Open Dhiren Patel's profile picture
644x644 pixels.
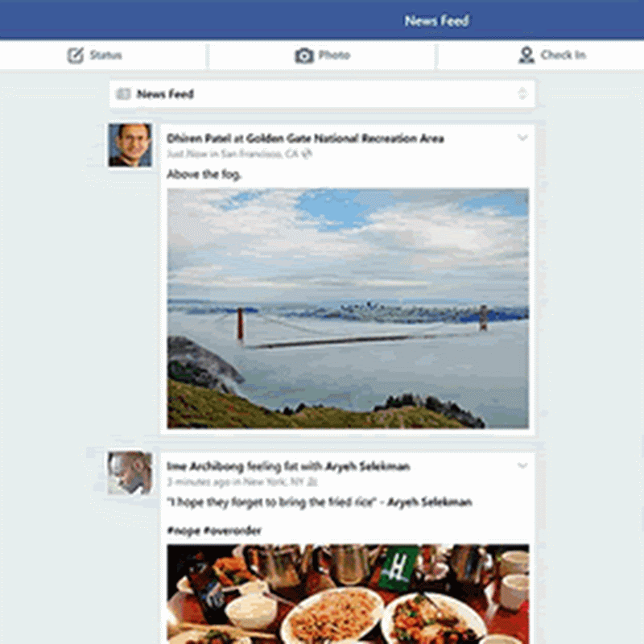(x=130, y=145)
